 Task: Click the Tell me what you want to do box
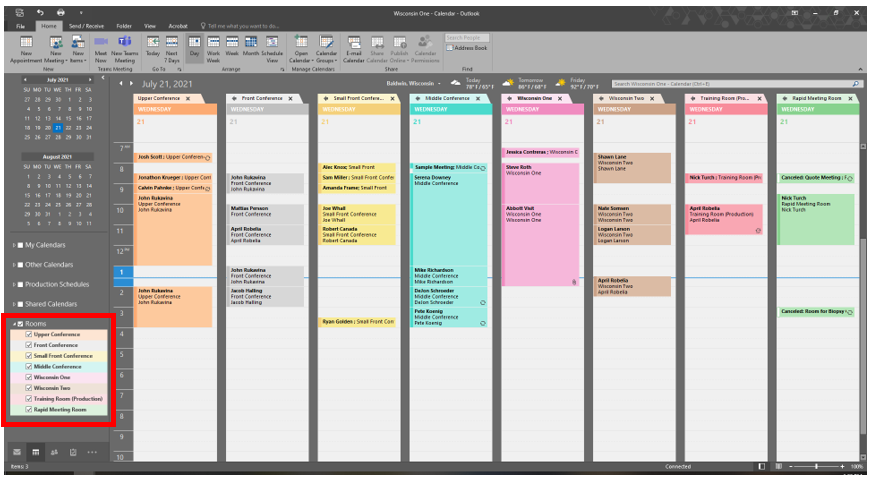point(242,26)
